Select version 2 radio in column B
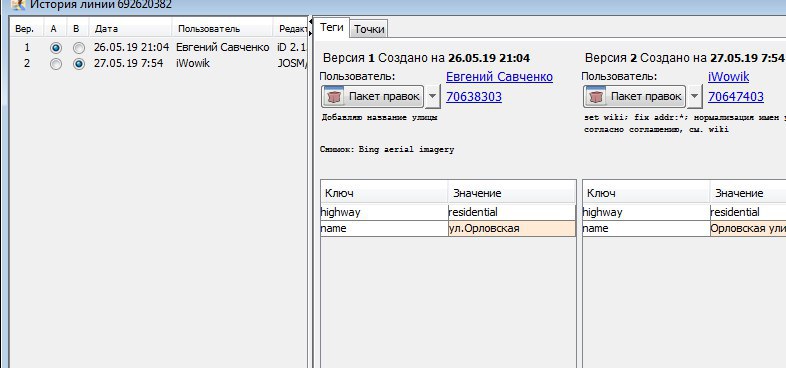 click(x=79, y=64)
